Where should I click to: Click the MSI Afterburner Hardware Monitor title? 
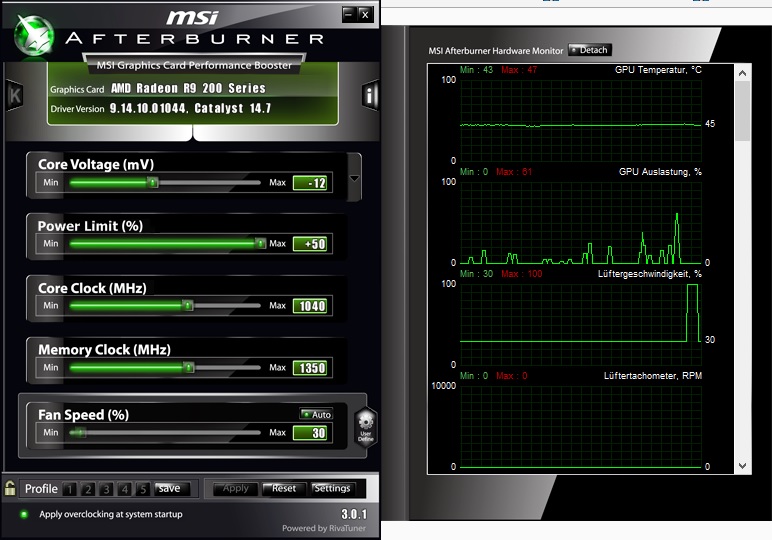click(x=495, y=51)
